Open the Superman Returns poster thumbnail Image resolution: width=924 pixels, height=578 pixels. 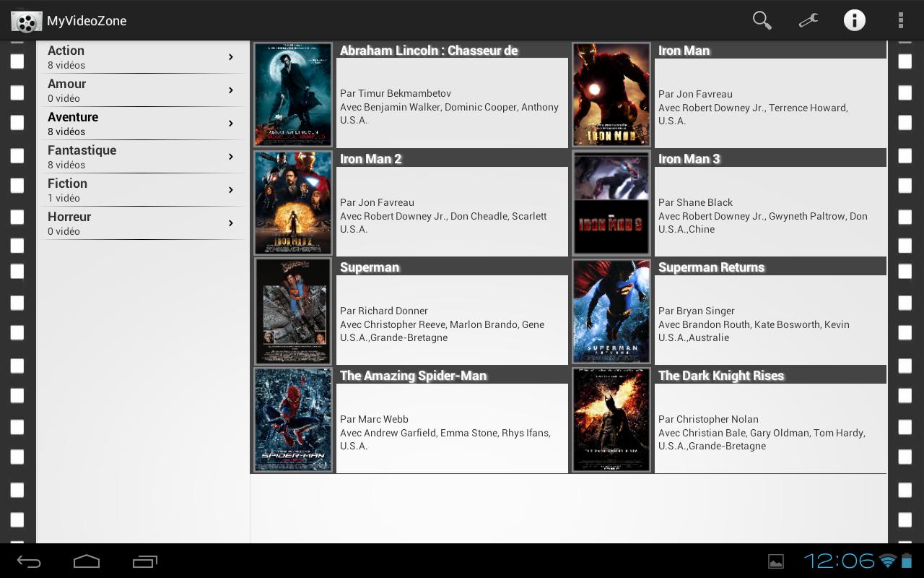point(611,311)
